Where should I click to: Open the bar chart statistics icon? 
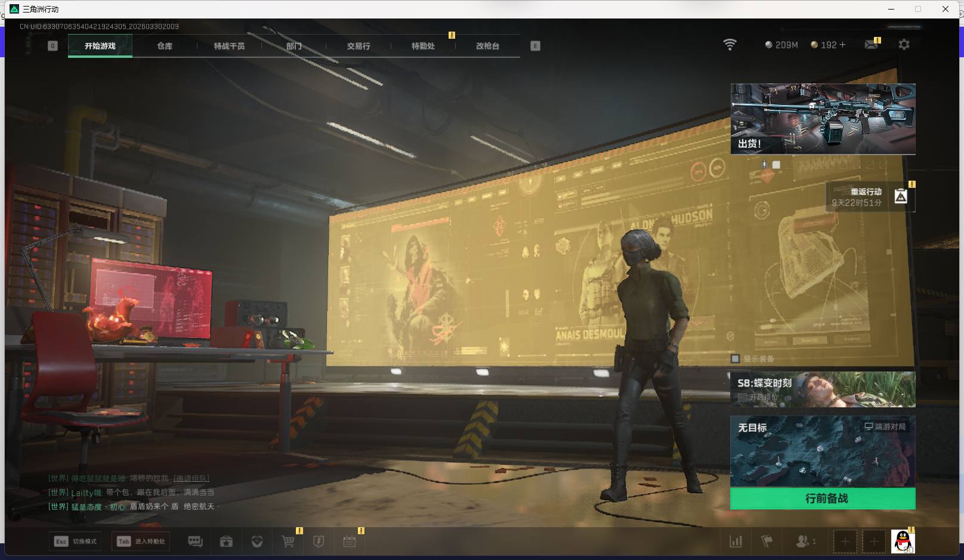[x=736, y=541]
